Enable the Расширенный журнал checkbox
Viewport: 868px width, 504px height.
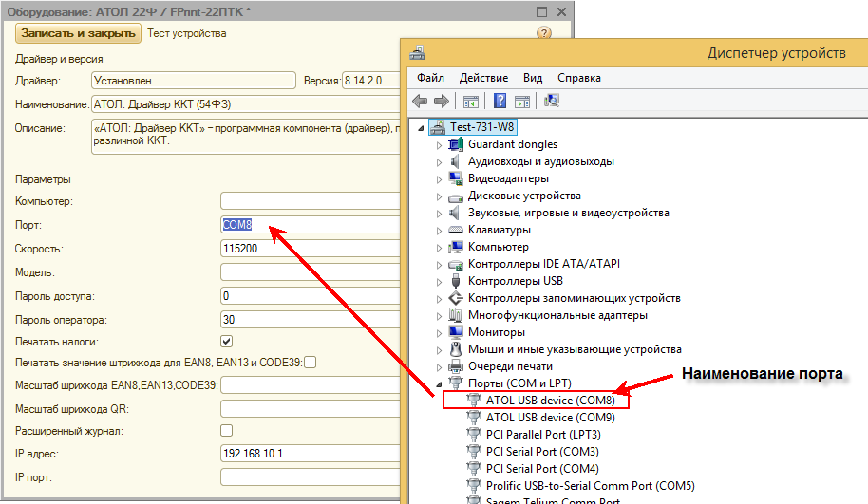coord(227,431)
